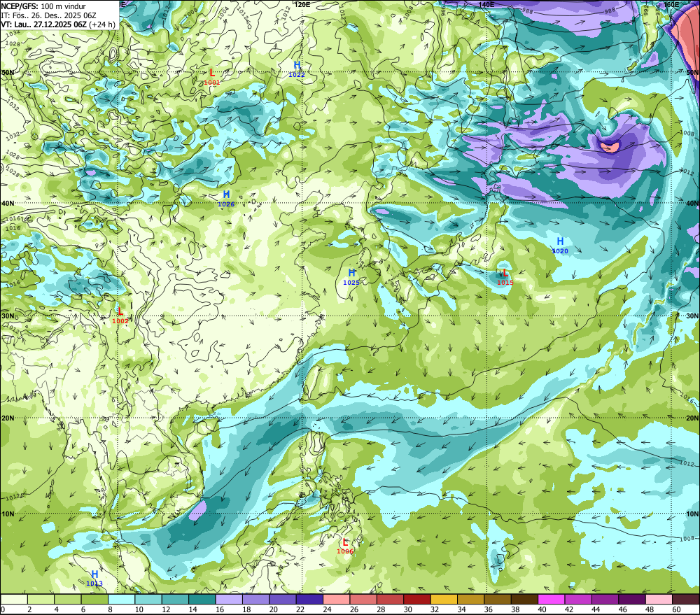Click the legend value '24'
Screen dimensions: 700x615
[x=327, y=609]
